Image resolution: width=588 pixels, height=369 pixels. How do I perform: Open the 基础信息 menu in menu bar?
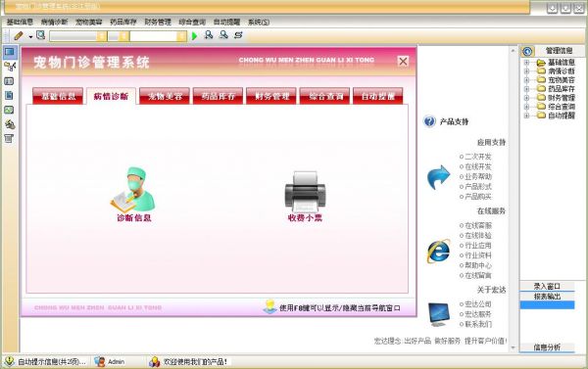20,23
